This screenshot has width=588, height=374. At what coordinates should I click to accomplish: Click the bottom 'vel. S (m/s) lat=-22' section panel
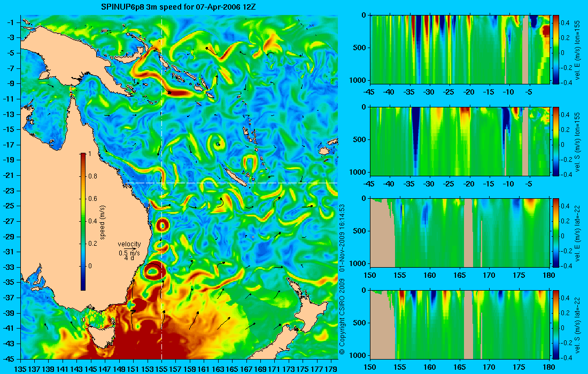[x=460, y=324]
